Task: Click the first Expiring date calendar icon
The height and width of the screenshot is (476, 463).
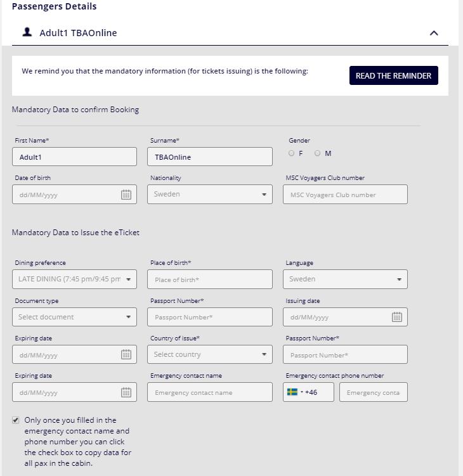Action: coord(126,354)
